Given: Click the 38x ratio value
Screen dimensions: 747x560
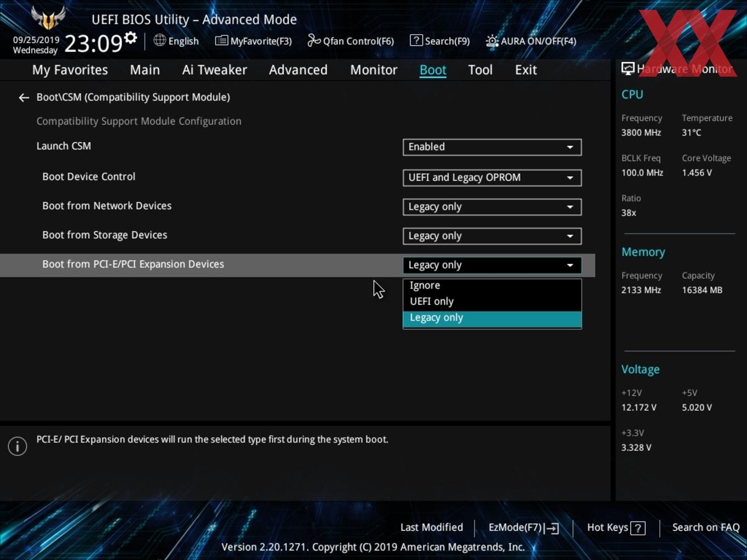Looking at the screenshot, I should coord(629,213).
